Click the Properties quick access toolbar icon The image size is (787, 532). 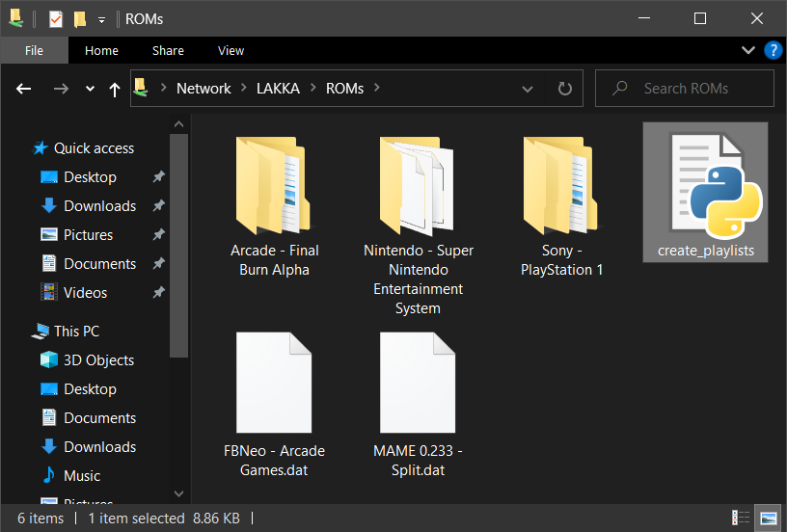(x=56, y=19)
